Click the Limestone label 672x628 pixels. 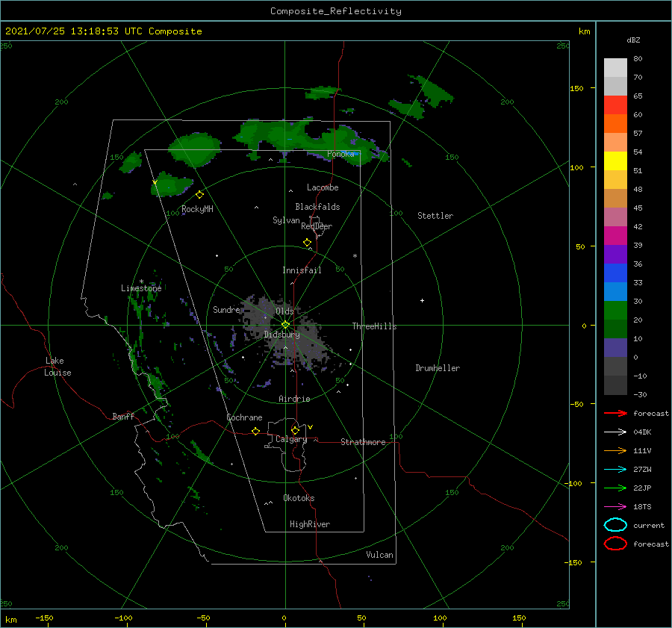[141, 288]
